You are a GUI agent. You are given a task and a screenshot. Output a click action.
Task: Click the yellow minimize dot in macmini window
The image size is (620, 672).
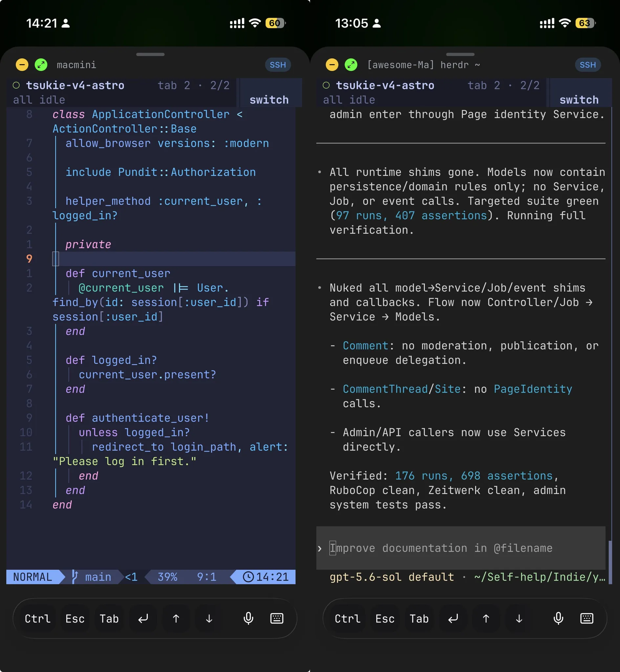22,64
